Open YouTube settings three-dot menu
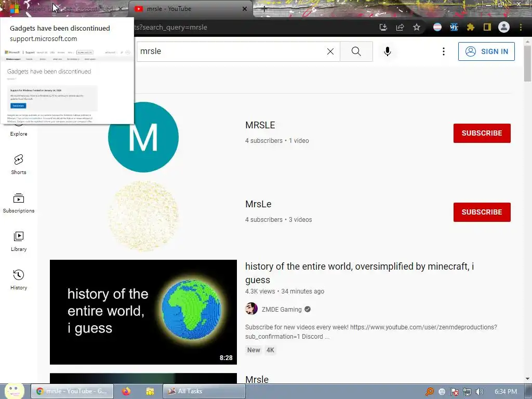 (x=444, y=51)
